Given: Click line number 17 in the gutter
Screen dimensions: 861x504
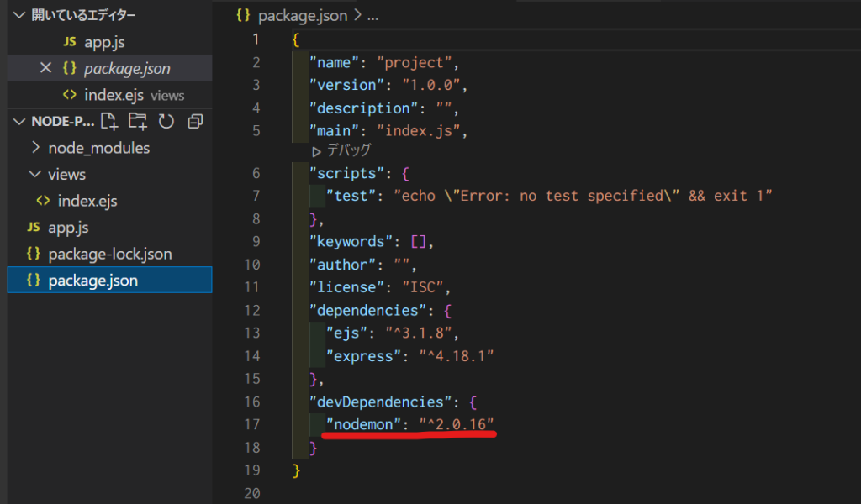Looking at the screenshot, I should point(251,424).
